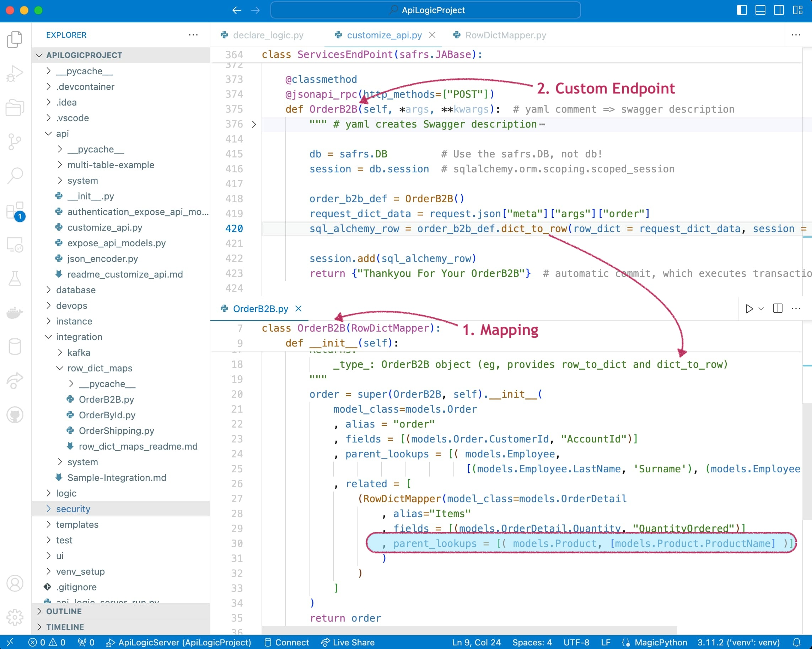812x649 pixels.
Task: Open the Live Share activity view
Action: [x=15, y=380]
